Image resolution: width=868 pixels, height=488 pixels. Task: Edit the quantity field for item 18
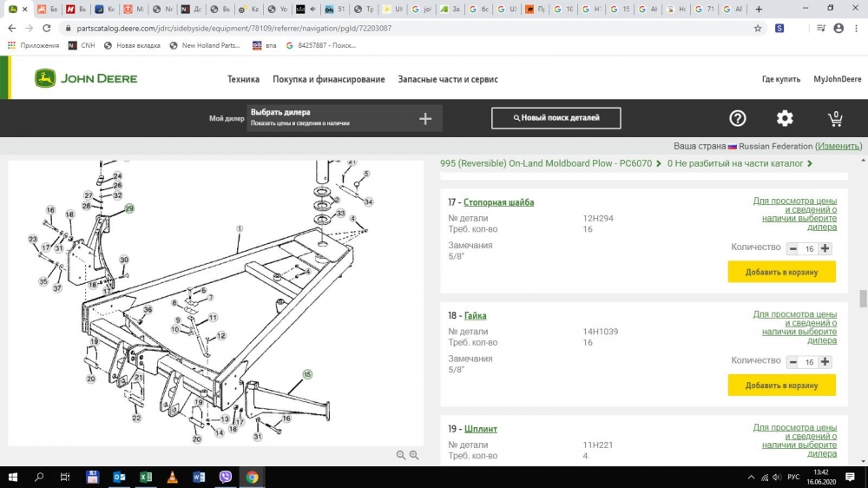click(809, 362)
